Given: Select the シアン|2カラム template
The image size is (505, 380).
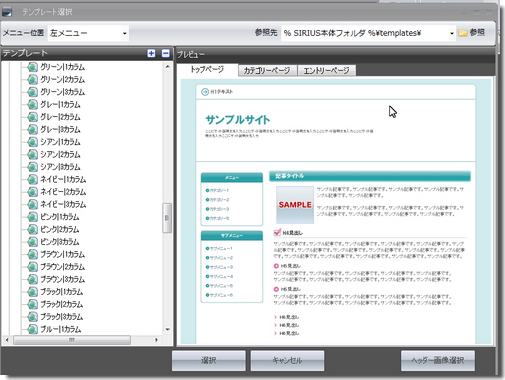Looking at the screenshot, I should pos(60,155).
